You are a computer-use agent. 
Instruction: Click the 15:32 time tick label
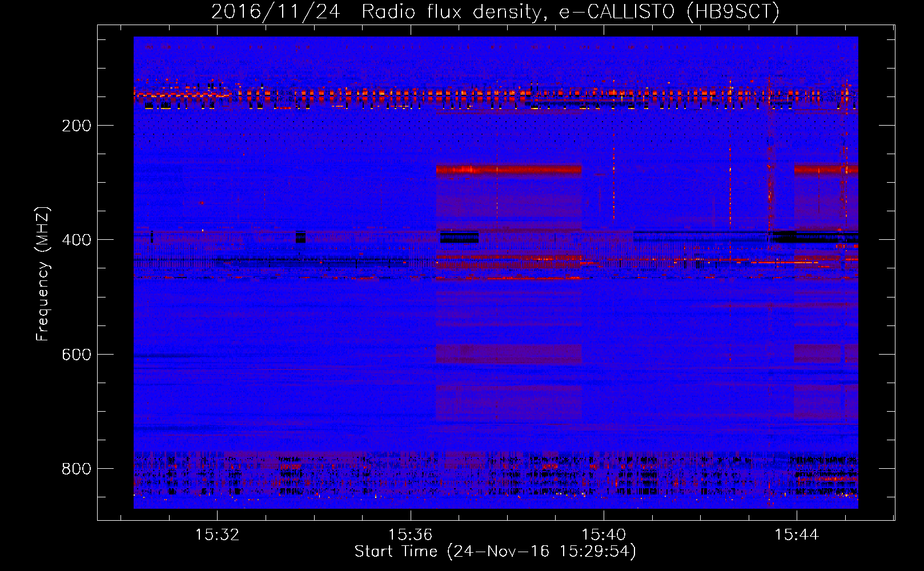217,535
